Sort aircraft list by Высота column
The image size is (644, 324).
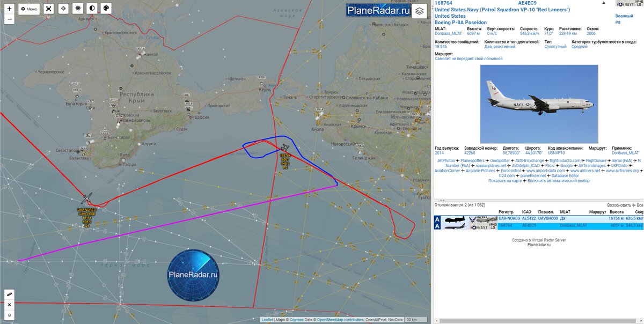[x=617, y=212]
